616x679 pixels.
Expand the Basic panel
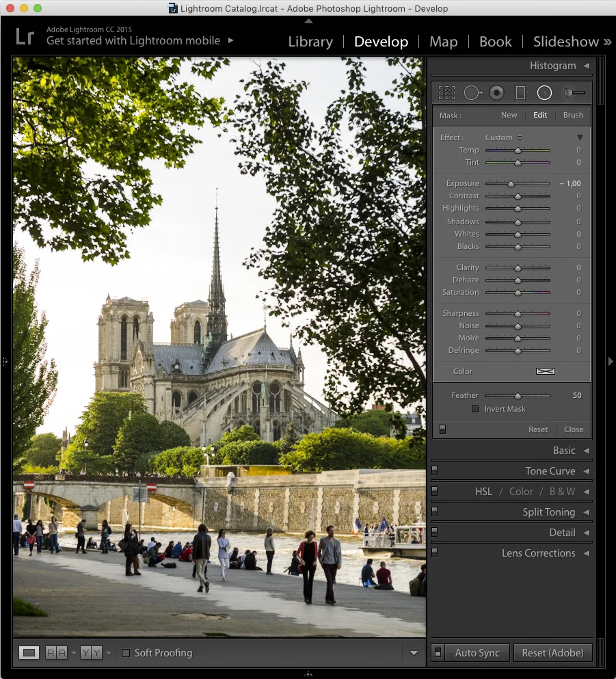[x=587, y=451]
